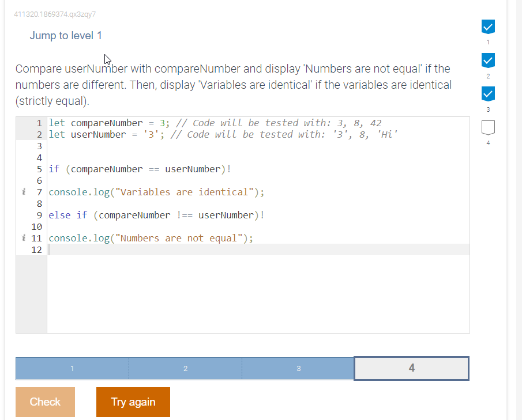Select the level 2 completed checkmark badge
Screen dimensions: 522x420
pyautogui.click(x=488, y=60)
